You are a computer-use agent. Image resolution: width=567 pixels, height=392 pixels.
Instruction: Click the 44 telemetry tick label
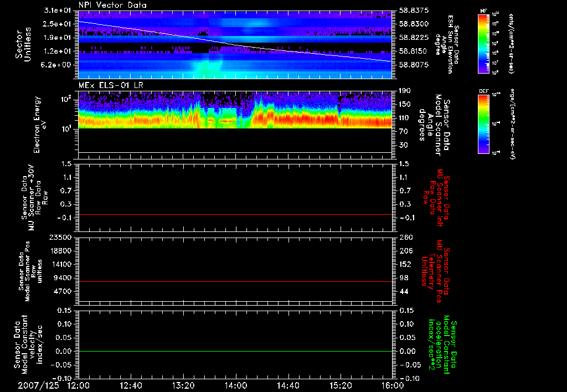[404, 291]
